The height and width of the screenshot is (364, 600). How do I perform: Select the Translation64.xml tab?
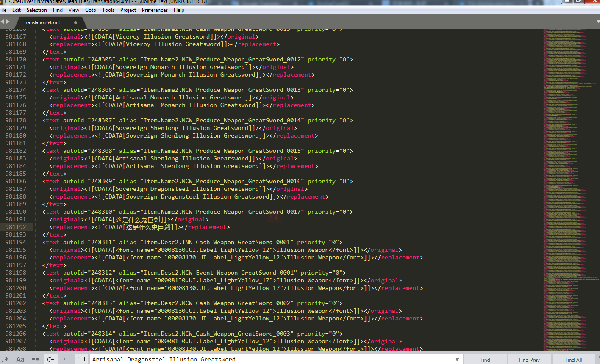pos(42,22)
